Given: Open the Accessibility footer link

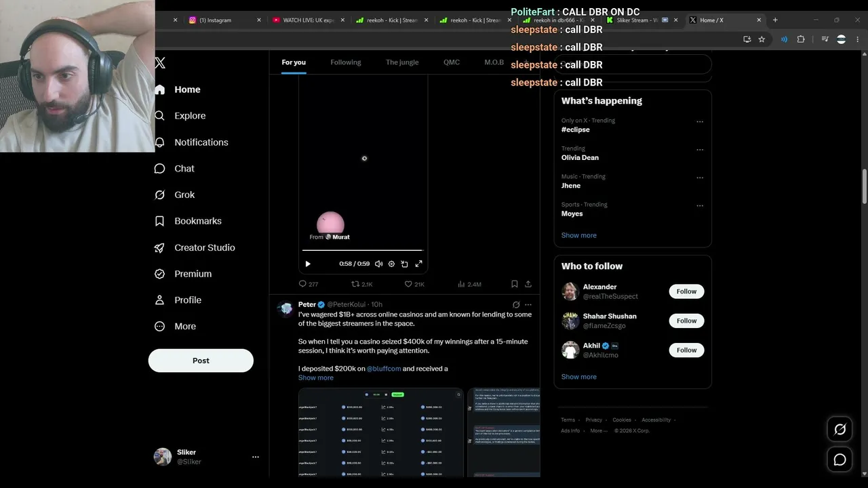Looking at the screenshot, I should click(656, 420).
